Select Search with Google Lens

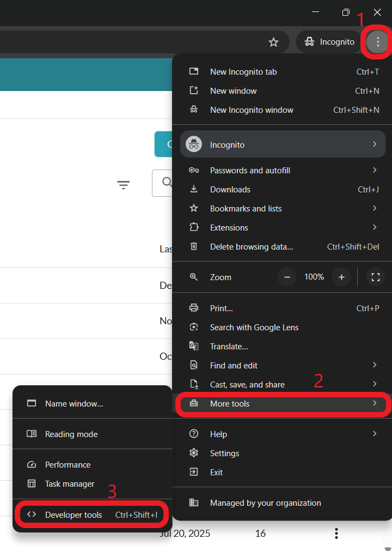click(x=283, y=327)
